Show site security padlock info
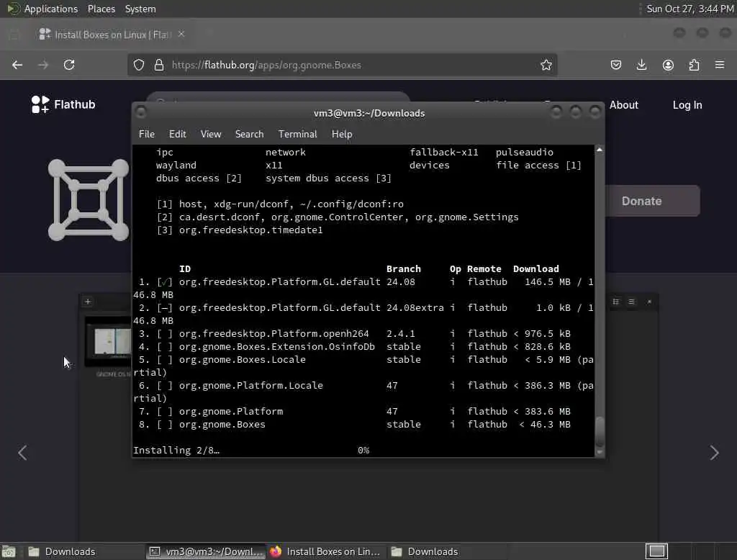Viewport: 737px width, 560px height. tap(159, 65)
